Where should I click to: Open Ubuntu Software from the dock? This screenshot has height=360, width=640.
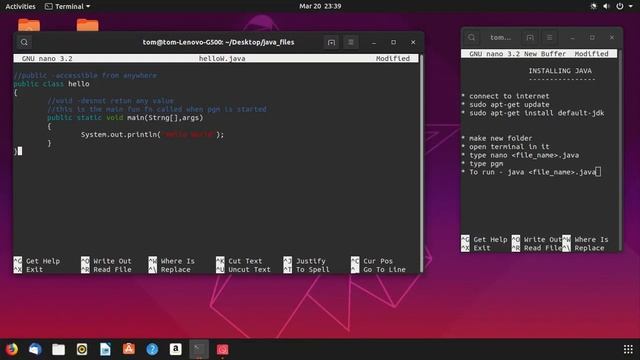coord(129,349)
